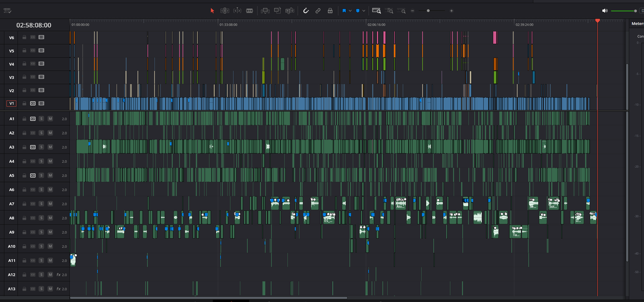The height and width of the screenshot is (302, 644).
Task: Lock audio track A2
Action: point(24,132)
